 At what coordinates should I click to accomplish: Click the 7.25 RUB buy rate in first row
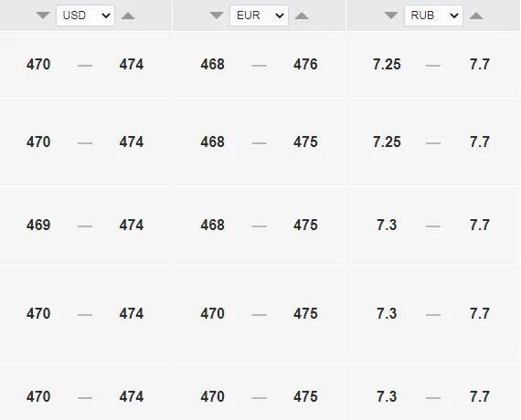(387, 65)
